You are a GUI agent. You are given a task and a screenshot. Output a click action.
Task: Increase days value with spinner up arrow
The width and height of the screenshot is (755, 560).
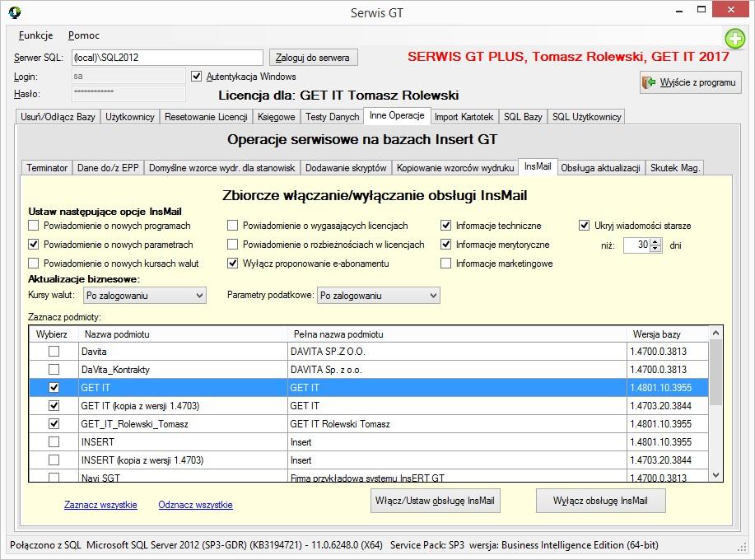[655, 242]
